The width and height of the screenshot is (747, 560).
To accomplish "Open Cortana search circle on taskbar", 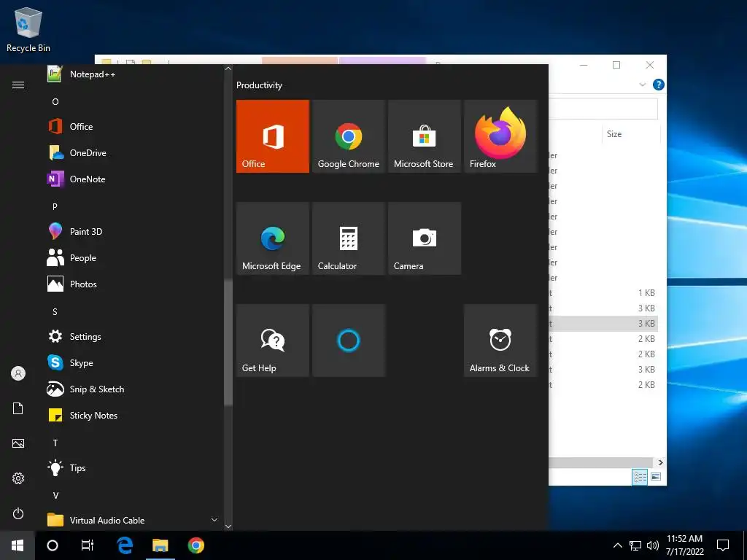I will 53,545.
